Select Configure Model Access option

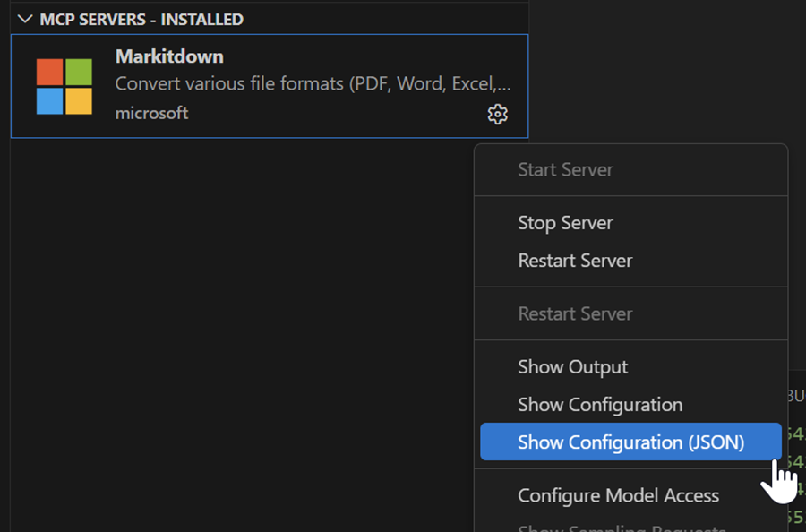pos(618,495)
